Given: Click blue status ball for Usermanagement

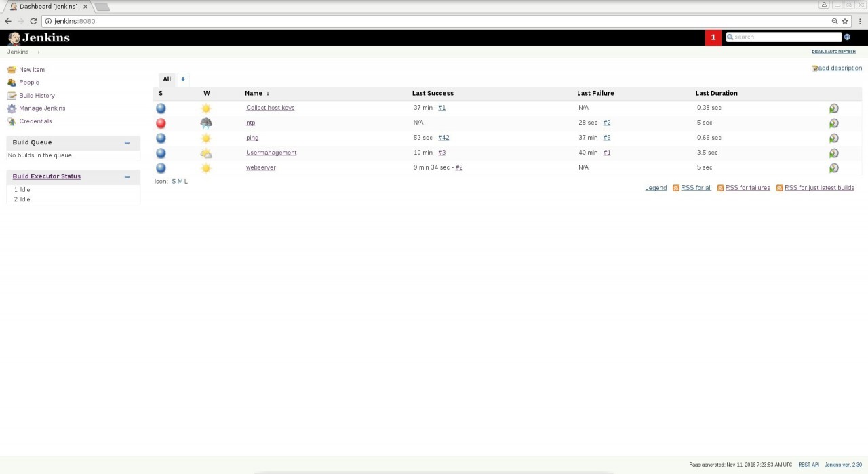Looking at the screenshot, I should [161, 153].
